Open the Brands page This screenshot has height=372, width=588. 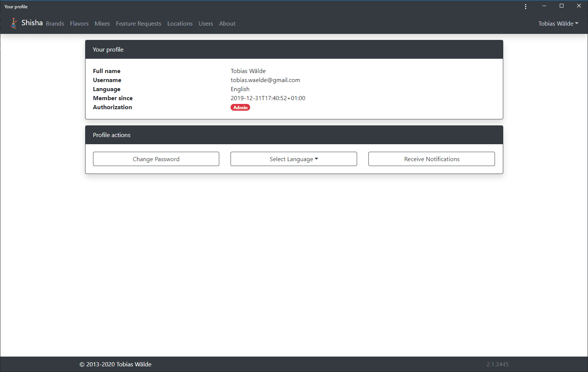[55, 24]
